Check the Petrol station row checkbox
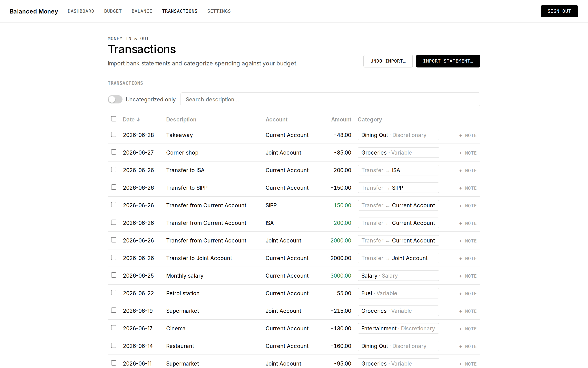This screenshot has width=588, height=368. click(x=114, y=293)
